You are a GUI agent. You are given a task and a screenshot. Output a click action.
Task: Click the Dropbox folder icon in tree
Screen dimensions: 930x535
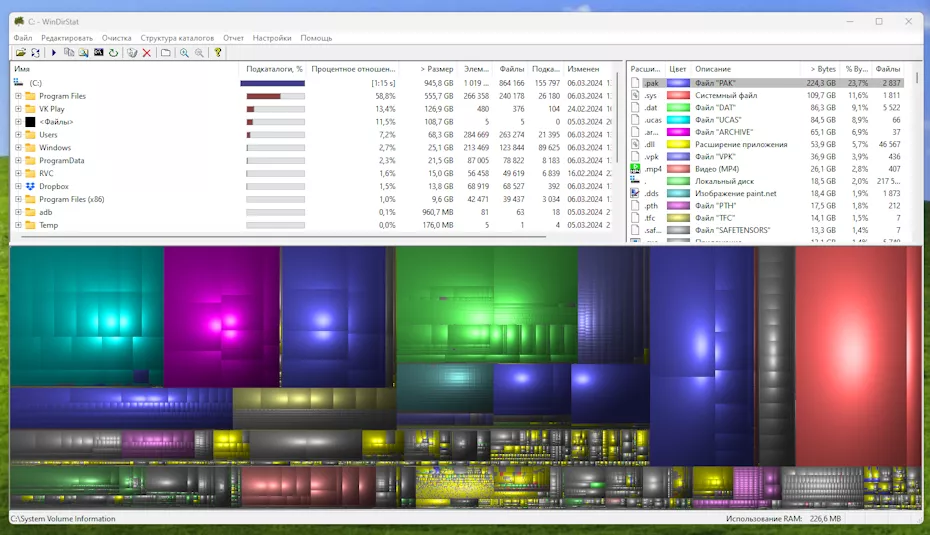(30, 186)
